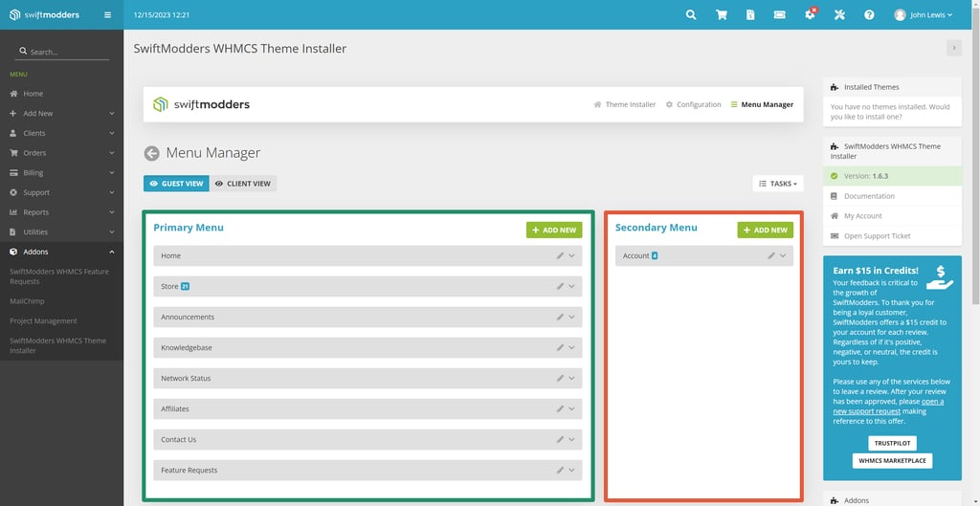Click Add New in Primary Menu
Image resolution: width=980 pixels, height=506 pixels.
pyautogui.click(x=554, y=230)
